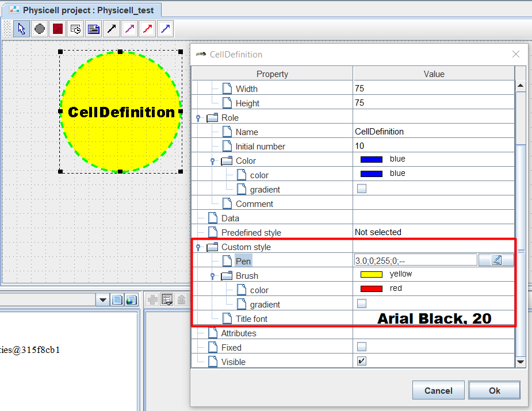Tick the gradient checkbox under Brush

[x=362, y=304]
